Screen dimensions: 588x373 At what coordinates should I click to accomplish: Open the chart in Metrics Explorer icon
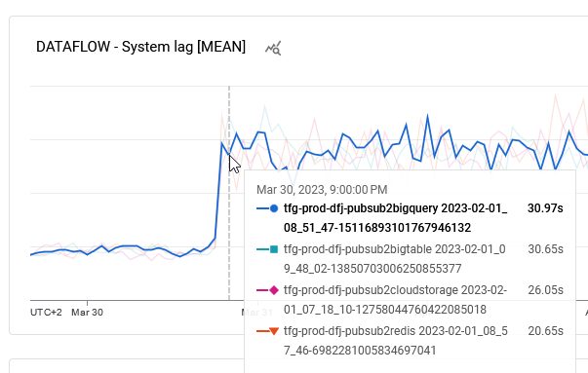click(273, 49)
